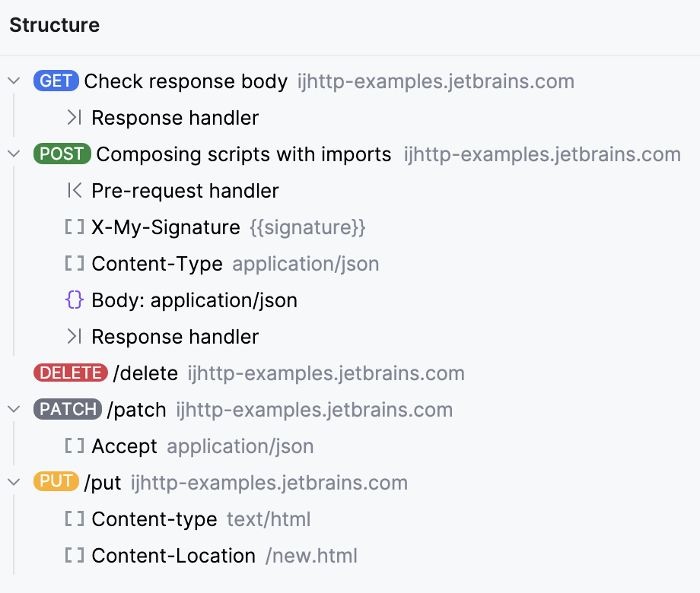The image size is (700, 593).
Task: Click the Pre-request handler icon
Action: 73,191
